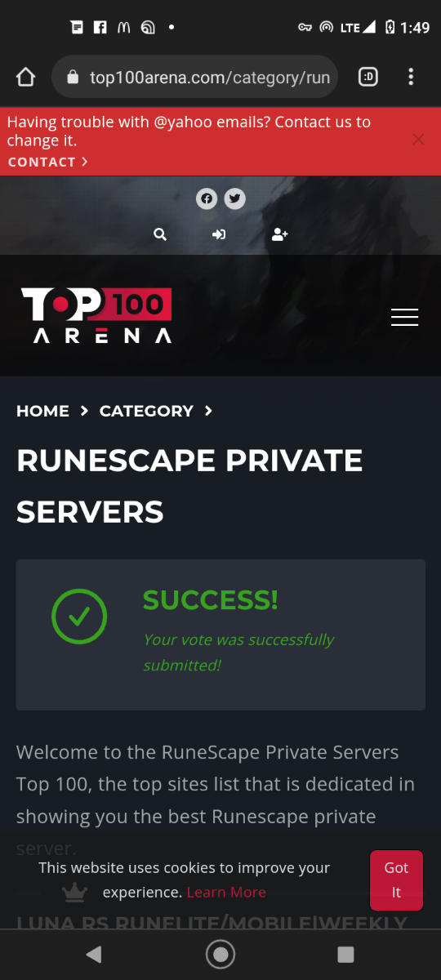Tap the top100arena.com address bar
The height and width of the screenshot is (980, 441).
194,78
